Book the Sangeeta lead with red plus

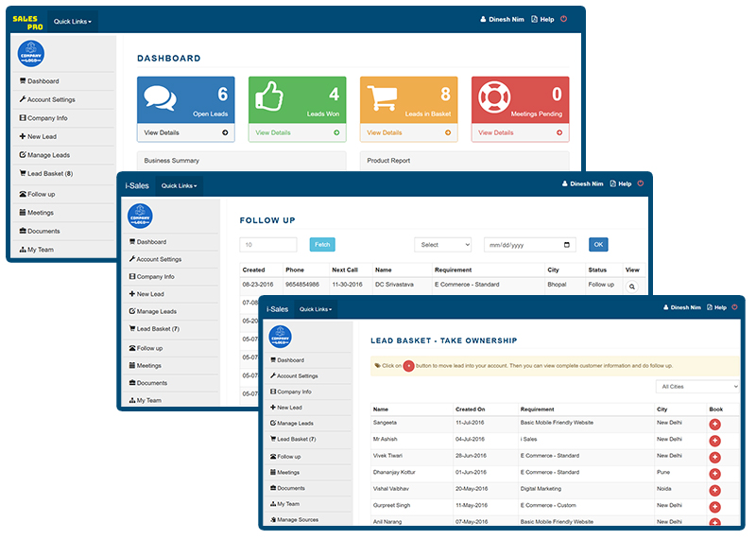click(714, 425)
